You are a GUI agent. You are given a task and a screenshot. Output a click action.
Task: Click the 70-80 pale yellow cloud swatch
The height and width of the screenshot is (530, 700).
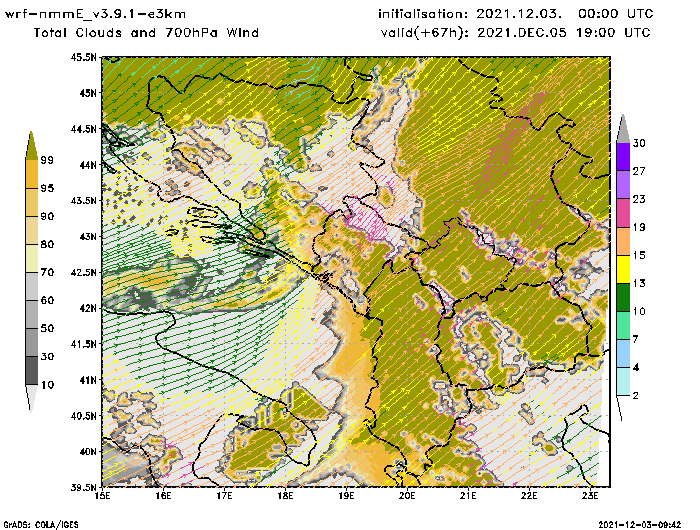pyautogui.click(x=31, y=259)
